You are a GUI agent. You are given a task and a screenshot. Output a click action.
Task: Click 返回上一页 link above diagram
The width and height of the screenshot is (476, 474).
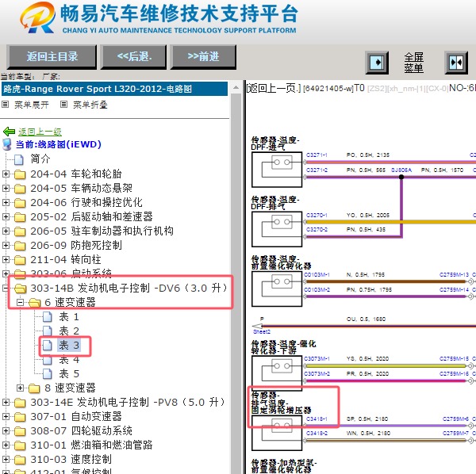pyautogui.click(x=273, y=88)
